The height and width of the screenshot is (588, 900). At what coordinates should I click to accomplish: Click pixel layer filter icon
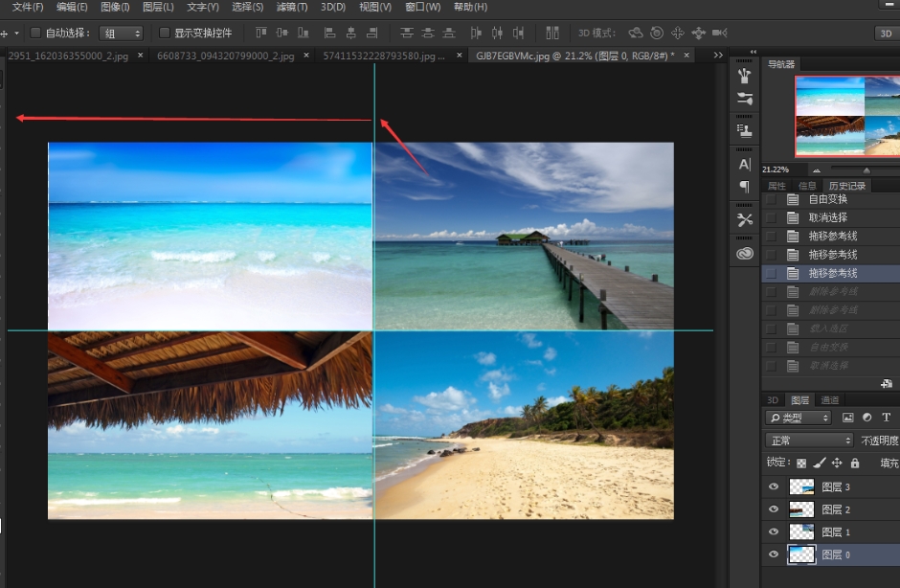847,418
